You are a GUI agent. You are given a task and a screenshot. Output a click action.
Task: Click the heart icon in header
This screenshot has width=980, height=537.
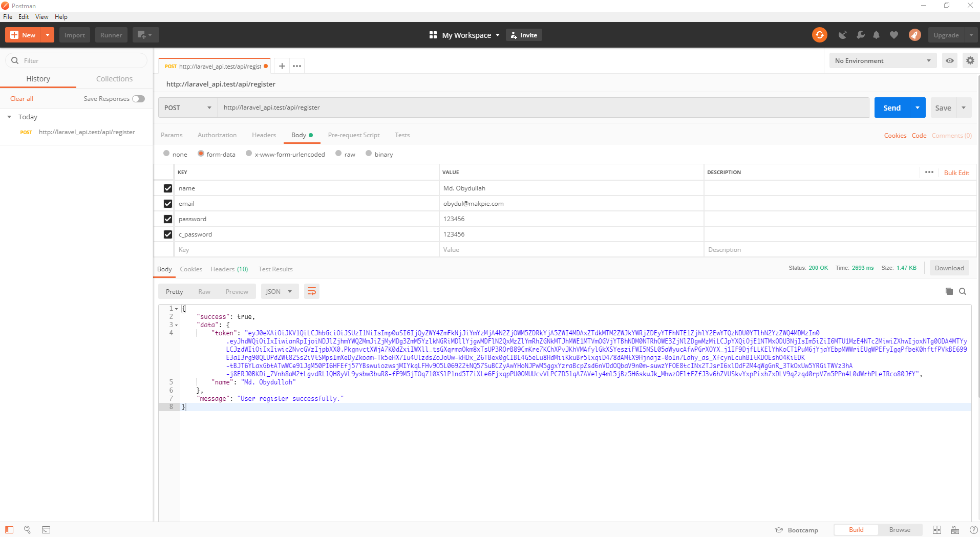[x=893, y=35]
